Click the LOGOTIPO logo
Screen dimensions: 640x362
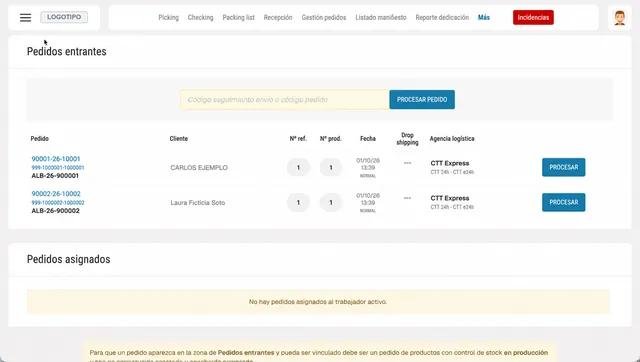[64, 17]
